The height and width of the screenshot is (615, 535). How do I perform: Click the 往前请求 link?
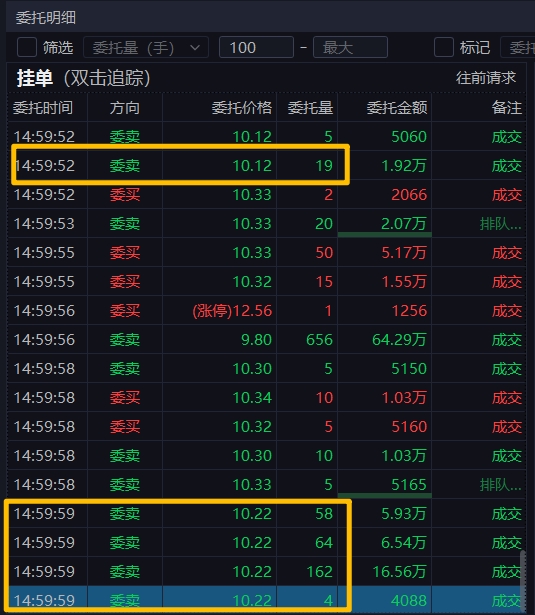point(486,78)
